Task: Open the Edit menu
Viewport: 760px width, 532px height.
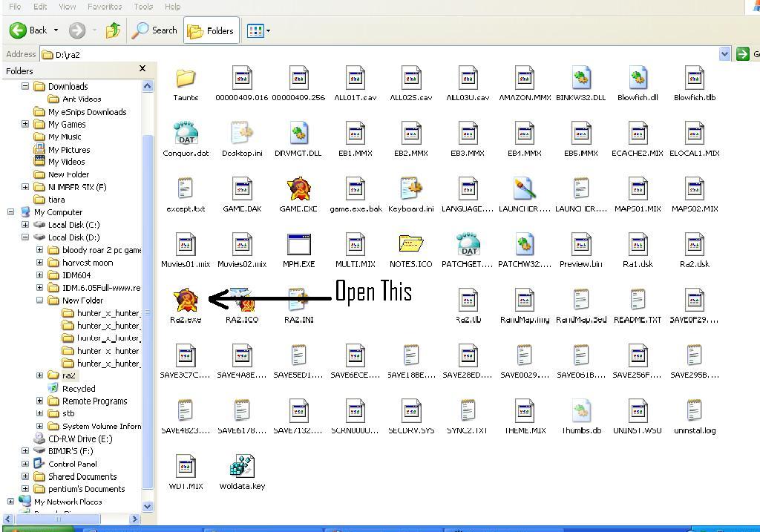Action: click(x=40, y=7)
